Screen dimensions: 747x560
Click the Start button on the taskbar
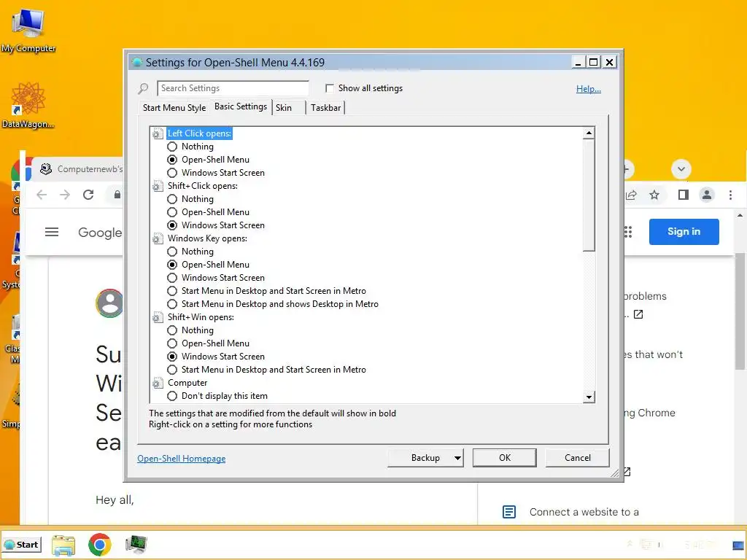tap(22, 545)
